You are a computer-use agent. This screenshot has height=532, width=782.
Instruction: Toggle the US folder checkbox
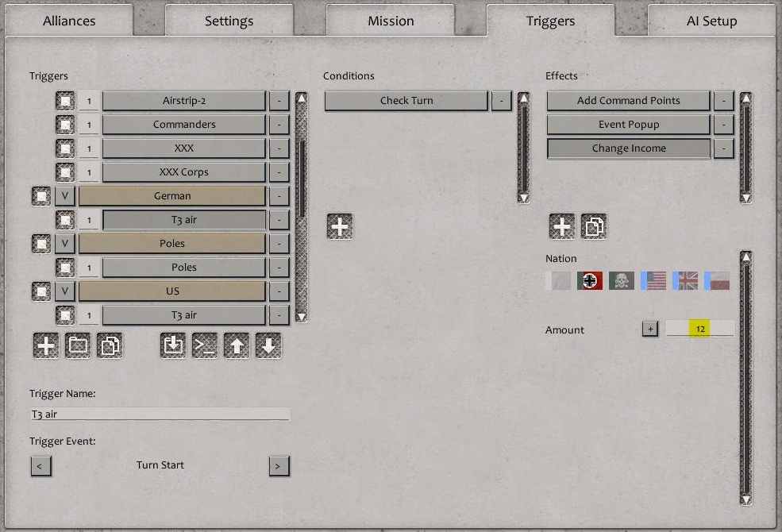pyautogui.click(x=41, y=291)
